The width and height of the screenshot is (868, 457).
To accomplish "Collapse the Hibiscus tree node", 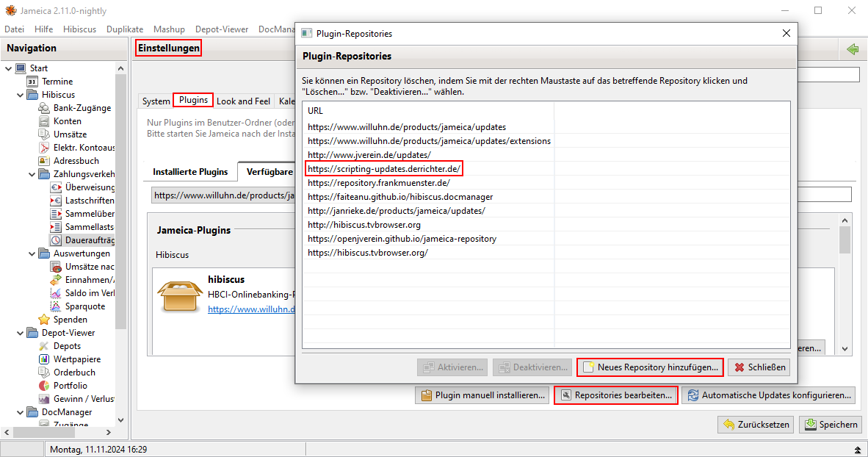I will (x=20, y=95).
